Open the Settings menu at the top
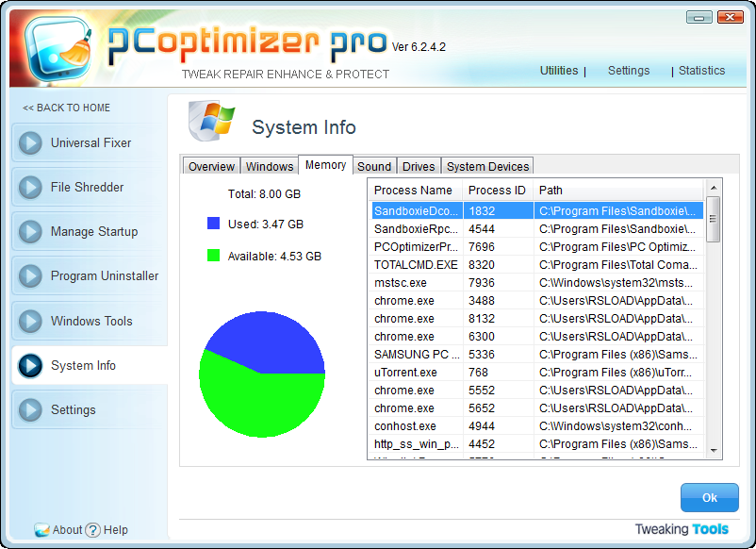 [629, 70]
